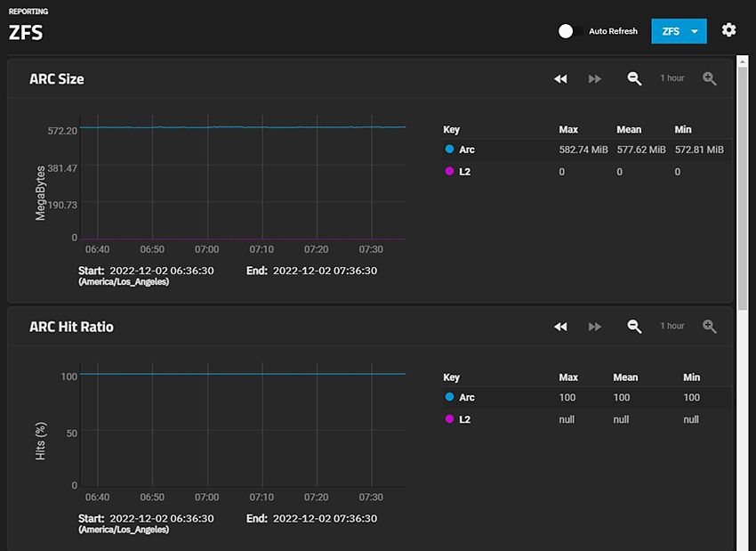Step back in time on ARC Size chart
Image resolution: width=756 pixels, height=551 pixels.
[560, 79]
